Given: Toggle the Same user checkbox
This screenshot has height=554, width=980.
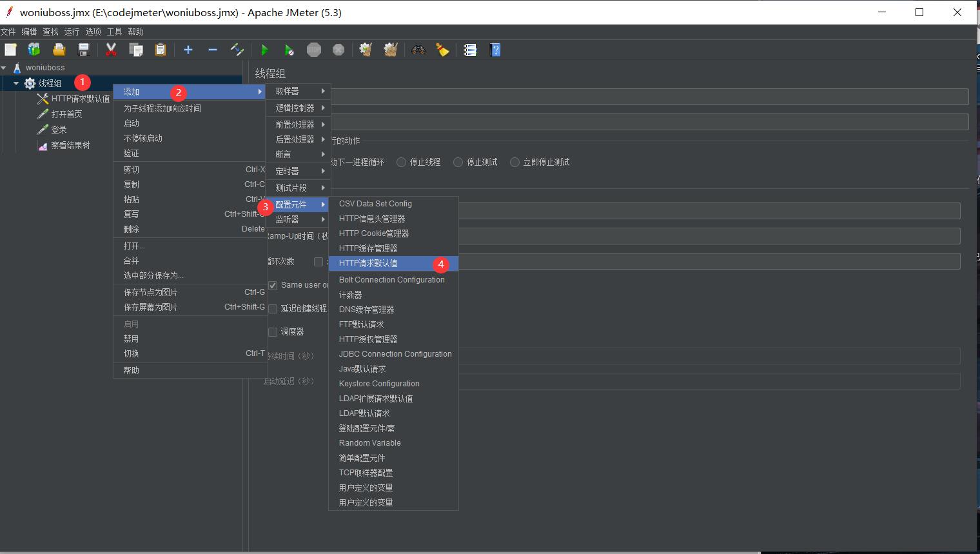Looking at the screenshot, I should [x=273, y=285].
